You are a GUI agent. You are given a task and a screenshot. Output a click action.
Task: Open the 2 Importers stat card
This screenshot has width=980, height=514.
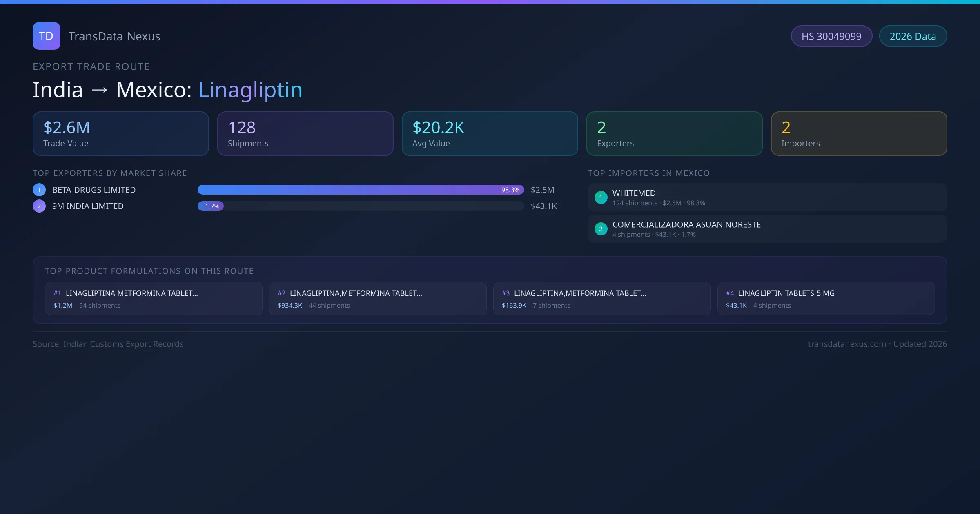[x=859, y=134]
